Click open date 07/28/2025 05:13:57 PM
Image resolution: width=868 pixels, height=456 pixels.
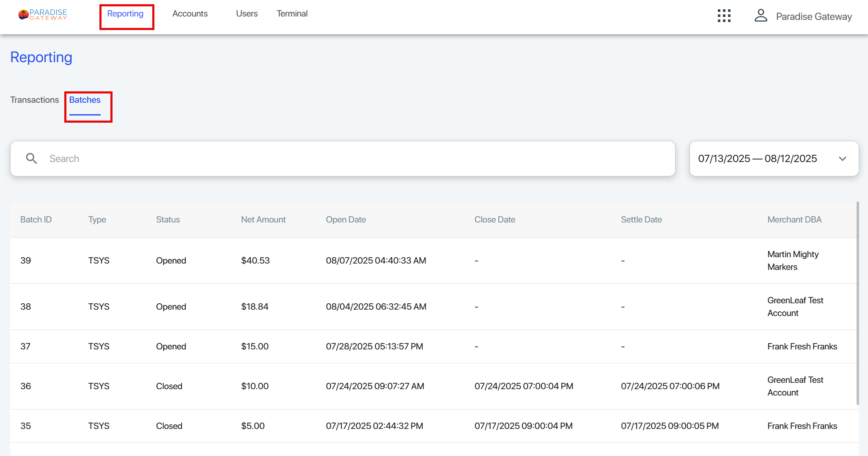tap(374, 346)
